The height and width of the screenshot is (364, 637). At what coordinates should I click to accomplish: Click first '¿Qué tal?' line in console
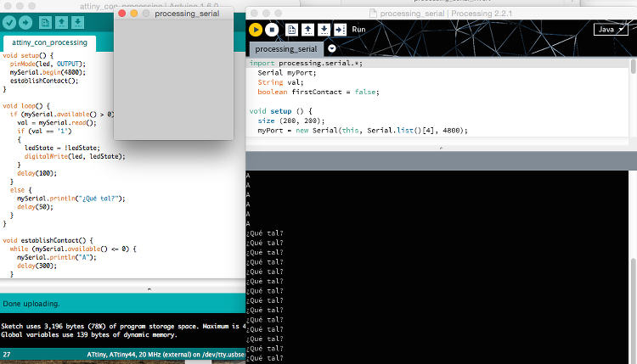coord(264,233)
